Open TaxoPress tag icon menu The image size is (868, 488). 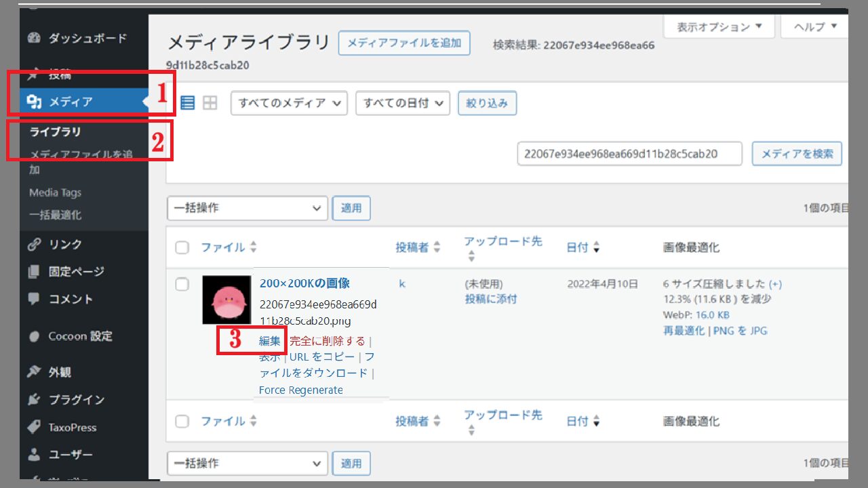point(34,427)
